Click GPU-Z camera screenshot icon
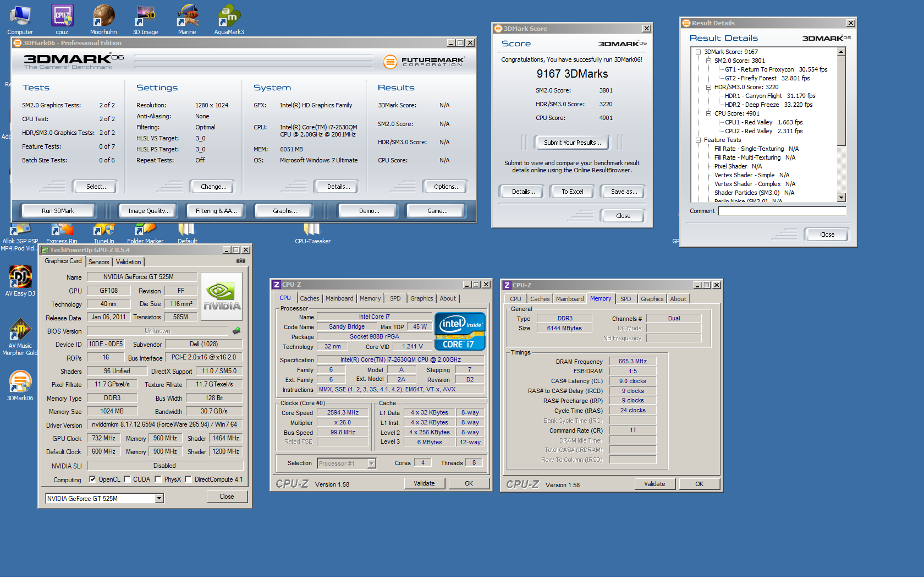Viewport: 924px width, 578px height. coord(241,261)
